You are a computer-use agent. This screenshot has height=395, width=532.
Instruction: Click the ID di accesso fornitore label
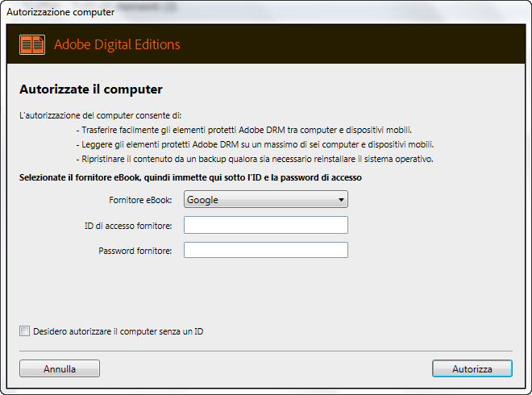point(128,226)
